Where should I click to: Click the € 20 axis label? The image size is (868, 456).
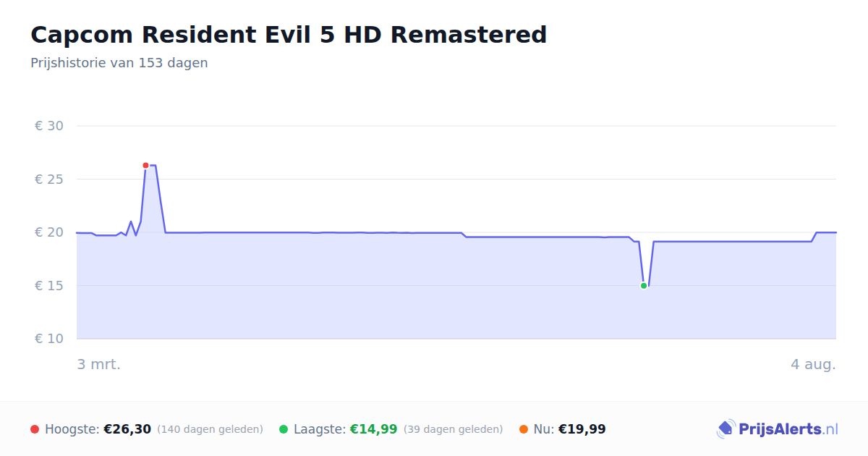tap(49, 232)
